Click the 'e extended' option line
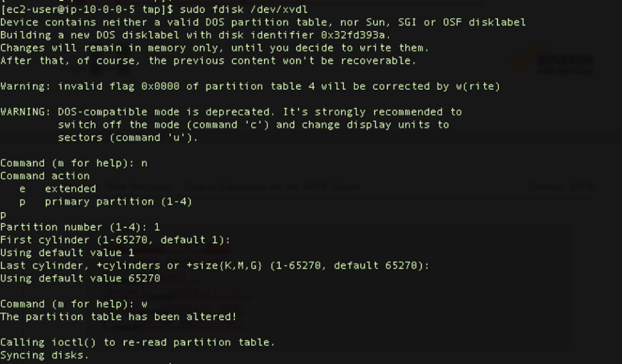Image resolution: width=622 pixels, height=364 pixels. pos(58,189)
